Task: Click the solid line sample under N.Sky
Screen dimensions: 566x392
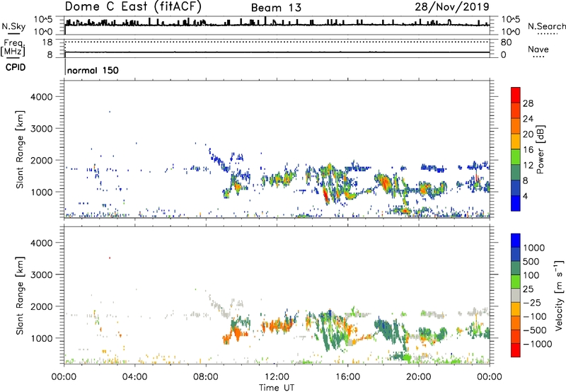Action: point(13,34)
